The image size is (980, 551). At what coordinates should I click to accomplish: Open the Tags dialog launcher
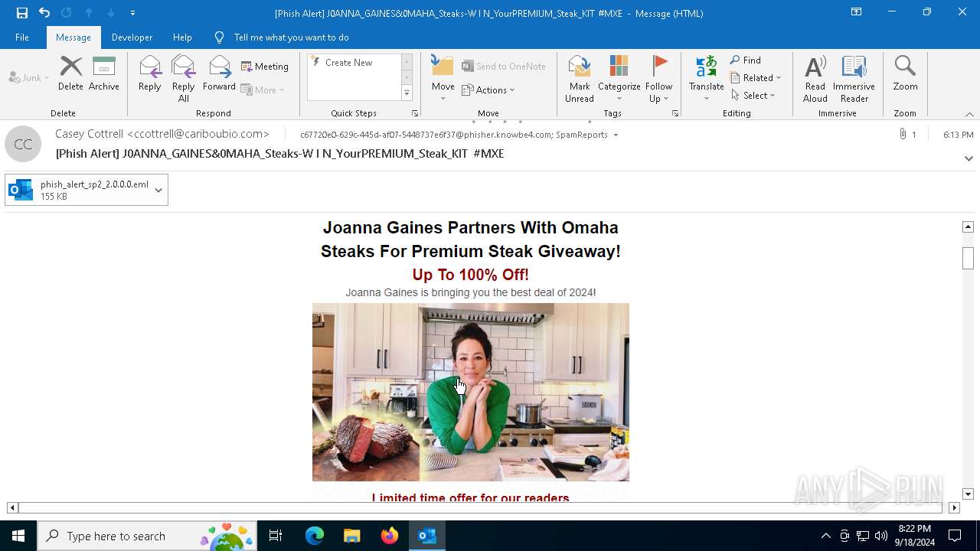[675, 113]
